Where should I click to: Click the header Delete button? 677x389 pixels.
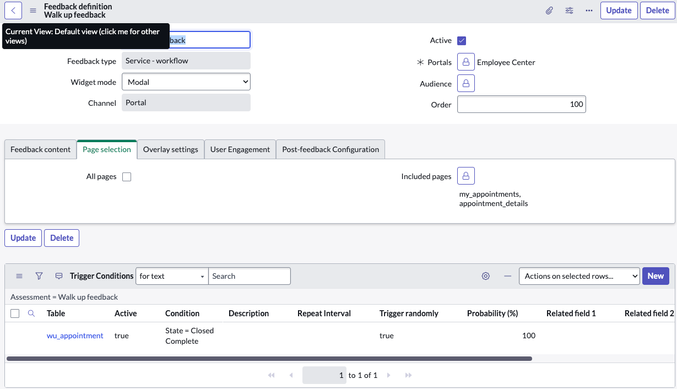pos(657,10)
